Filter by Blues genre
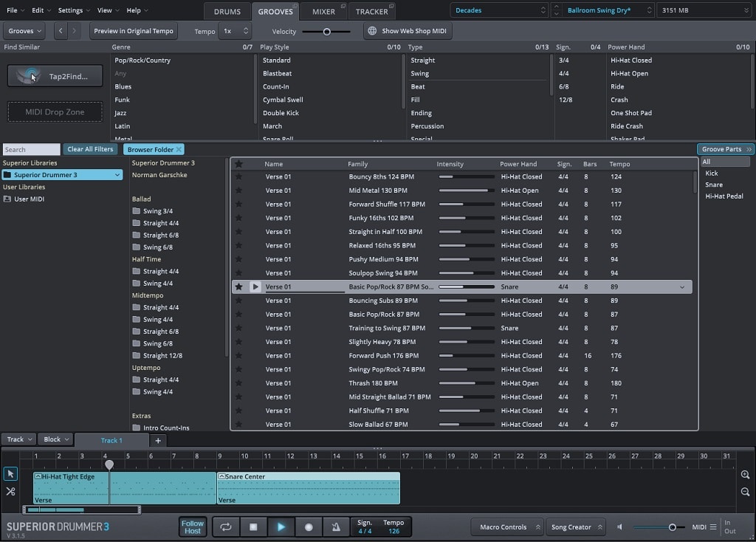The width and height of the screenshot is (756, 542). click(x=123, y=87)
